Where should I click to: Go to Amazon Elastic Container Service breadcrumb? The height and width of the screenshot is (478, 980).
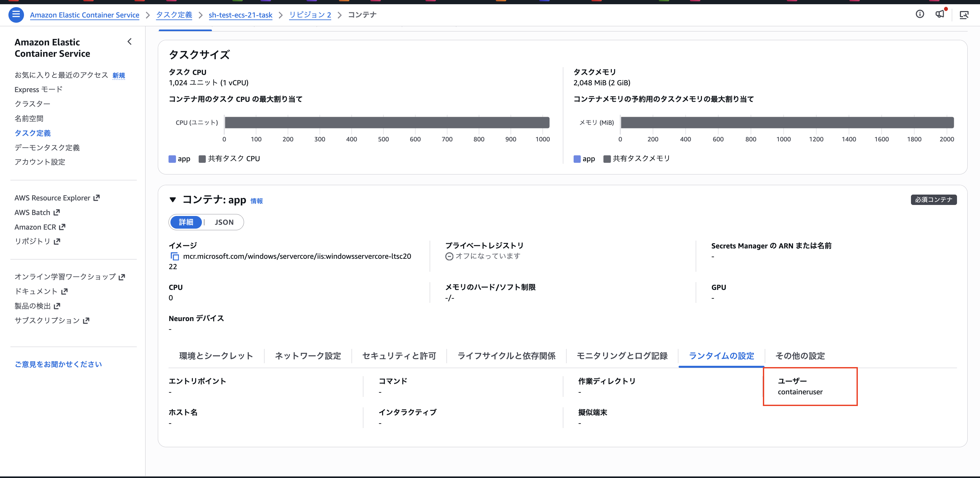(x=85, y=15)
